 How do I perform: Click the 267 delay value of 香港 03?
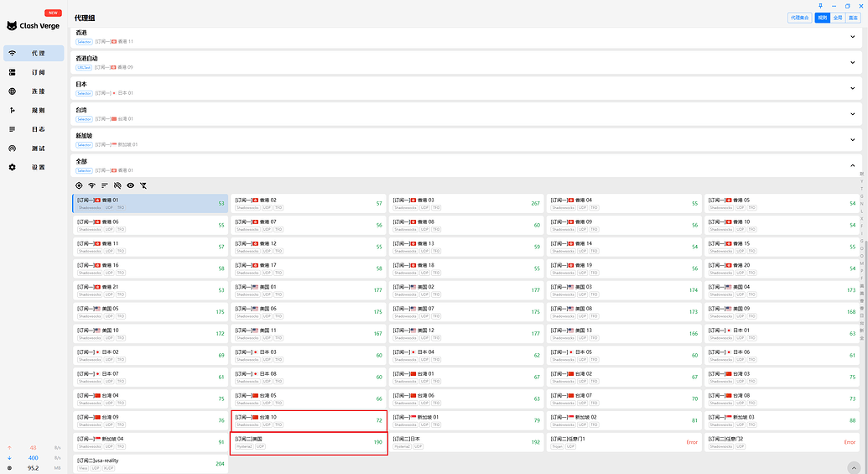click(x=535, y=203)
